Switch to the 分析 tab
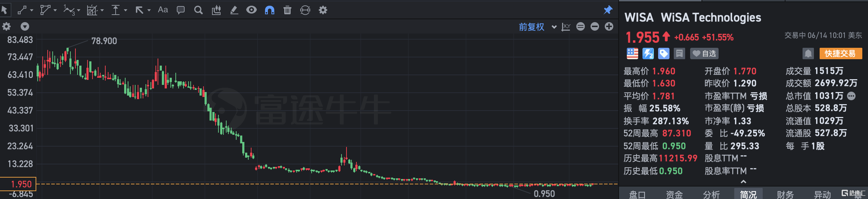 (711, 195)
